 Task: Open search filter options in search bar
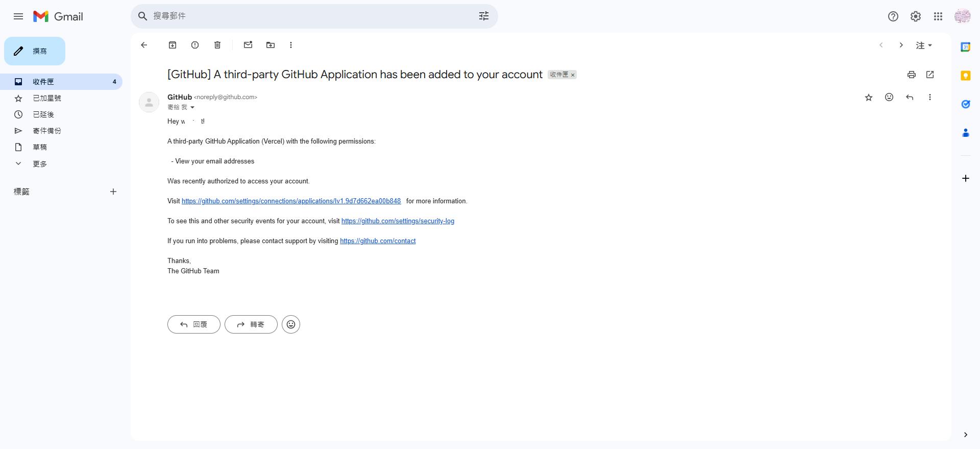483,16
